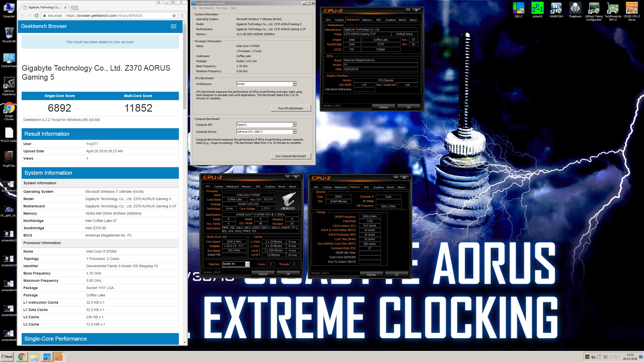Viewport: 644px width, 362px height.
Task: Launch the SSD-Z desktop icon
Action: (518, 10)
